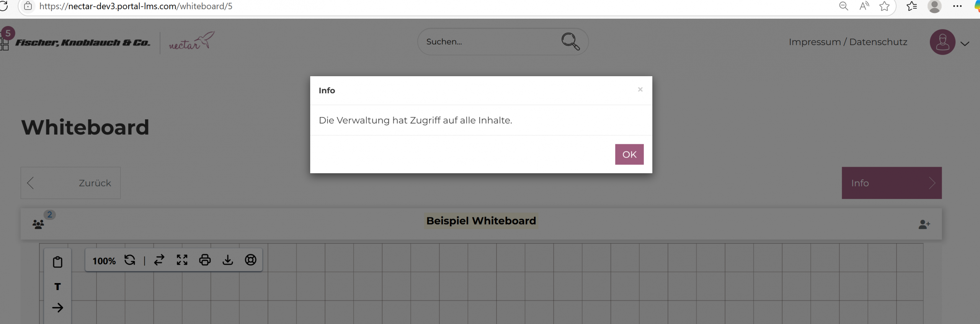Add a user to the whiteboard
The height and width of the screenshot is (324, 980).
pos(924,225)
